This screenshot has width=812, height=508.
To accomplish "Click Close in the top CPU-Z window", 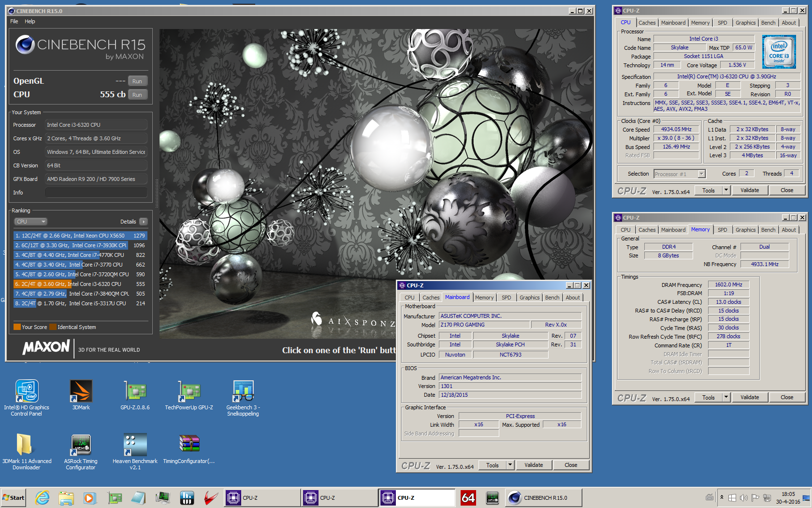I will (787, 190).
